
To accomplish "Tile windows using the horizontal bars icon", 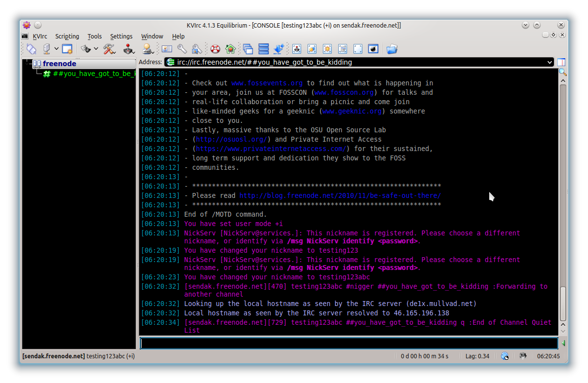I will 264,49.
